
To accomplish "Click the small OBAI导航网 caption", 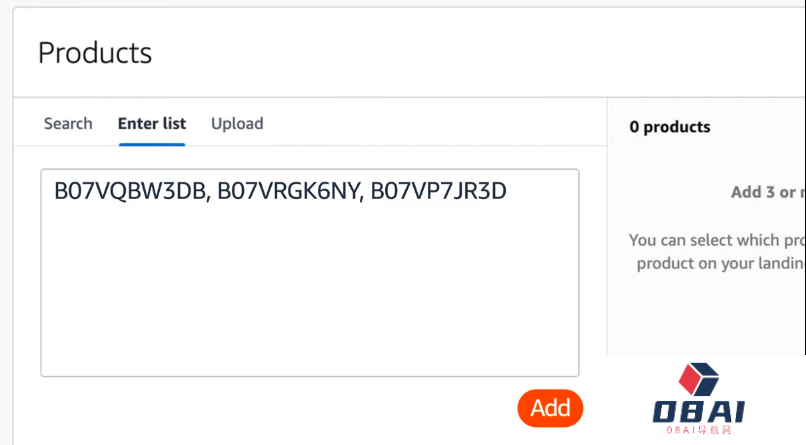I will [x=699, y=430].
